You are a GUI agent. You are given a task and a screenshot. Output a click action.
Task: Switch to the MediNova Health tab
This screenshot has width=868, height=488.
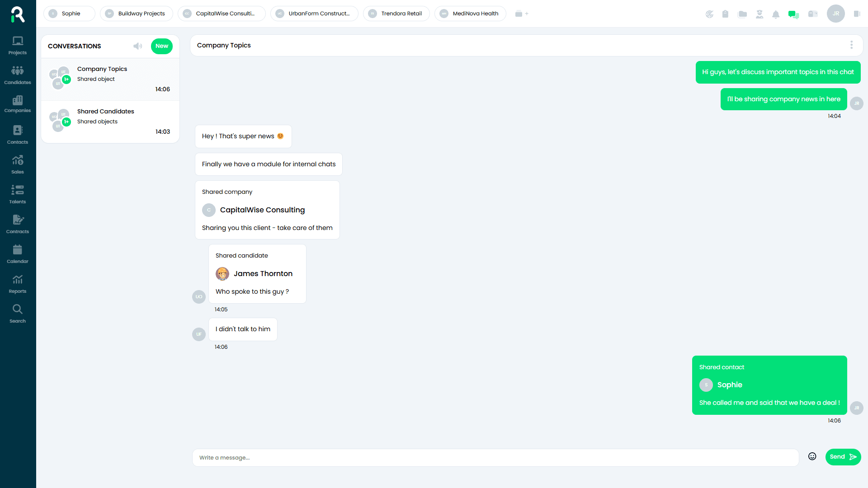coord(470,14)
